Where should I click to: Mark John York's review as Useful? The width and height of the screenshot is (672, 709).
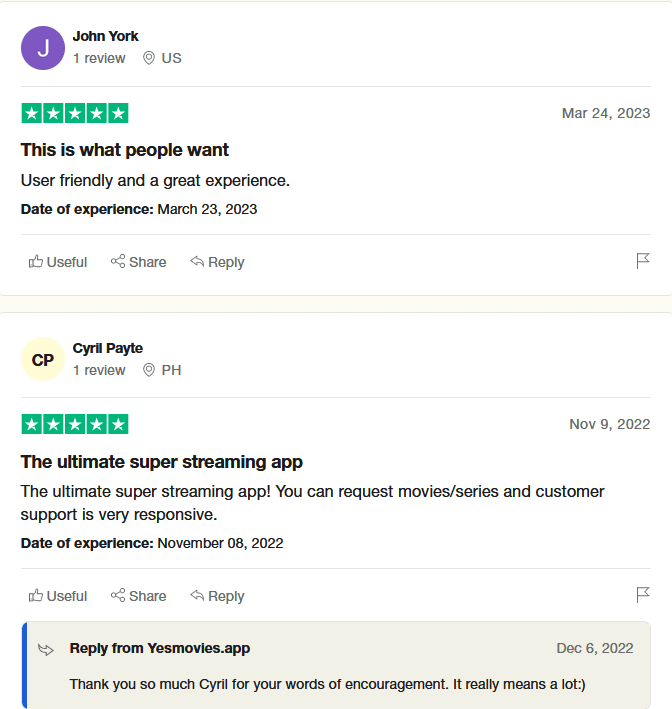pyautogui.click(x=57, y=262)
